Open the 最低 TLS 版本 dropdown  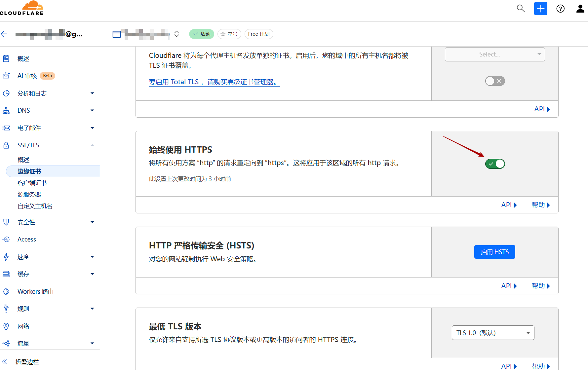(x=493, y=333)
